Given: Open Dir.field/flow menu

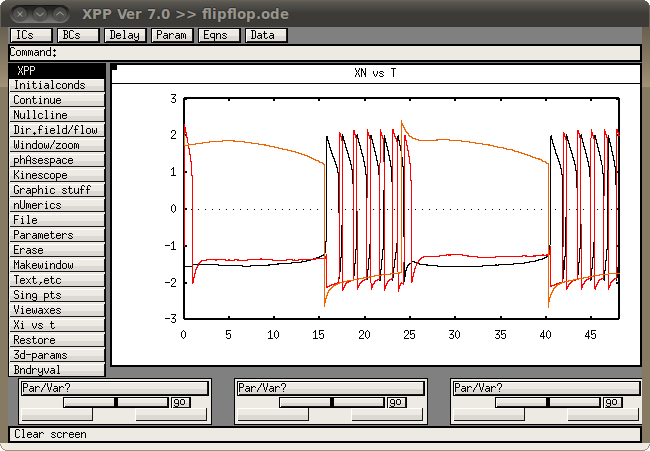Looking at the screenshot, I should point(57,130).
